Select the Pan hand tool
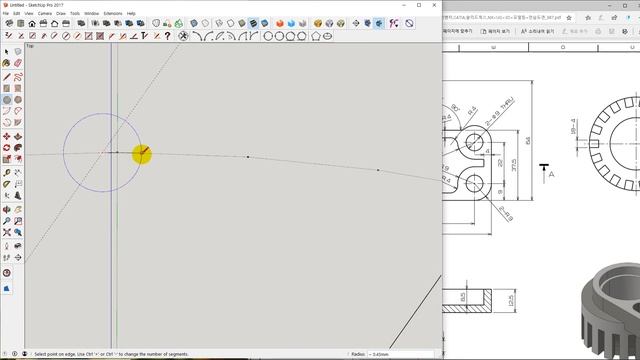 coord(18,209)
